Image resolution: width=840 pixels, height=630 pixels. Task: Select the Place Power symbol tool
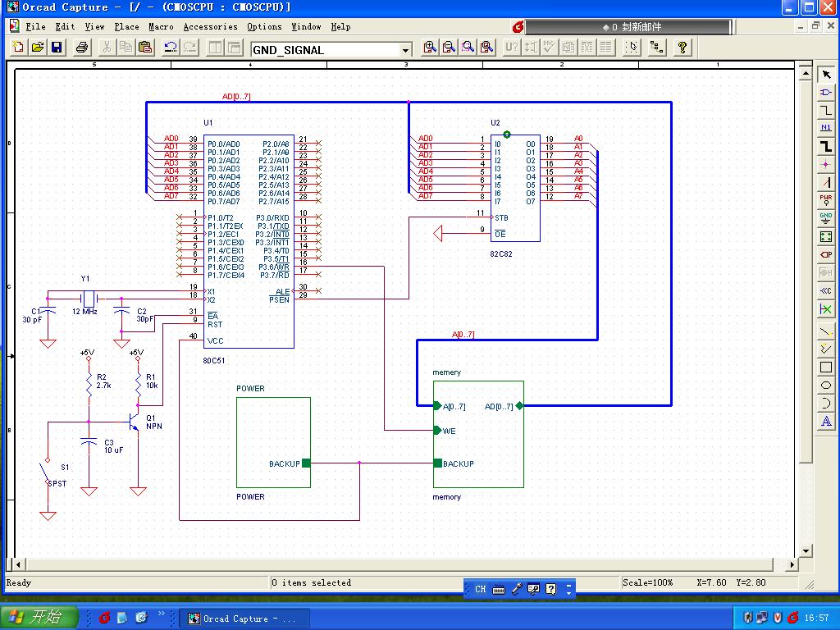click(x=826, y=200)
